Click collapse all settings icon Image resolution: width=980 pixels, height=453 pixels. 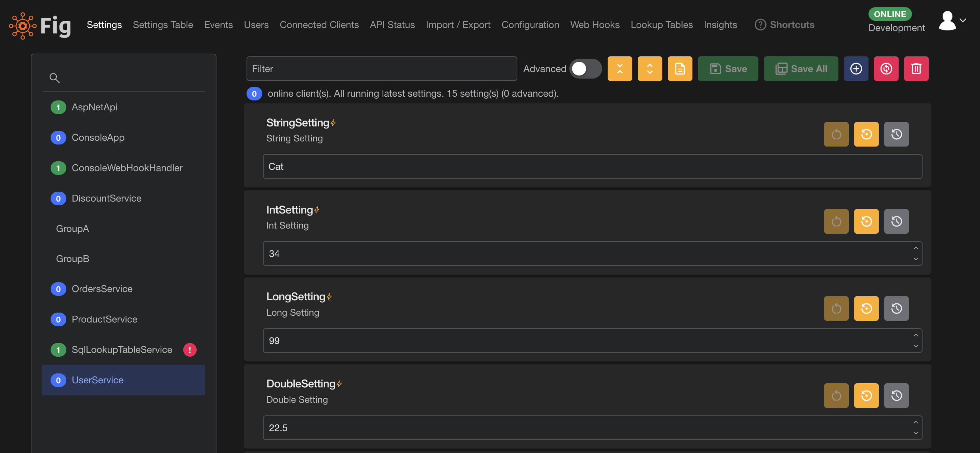pos(619,69)
